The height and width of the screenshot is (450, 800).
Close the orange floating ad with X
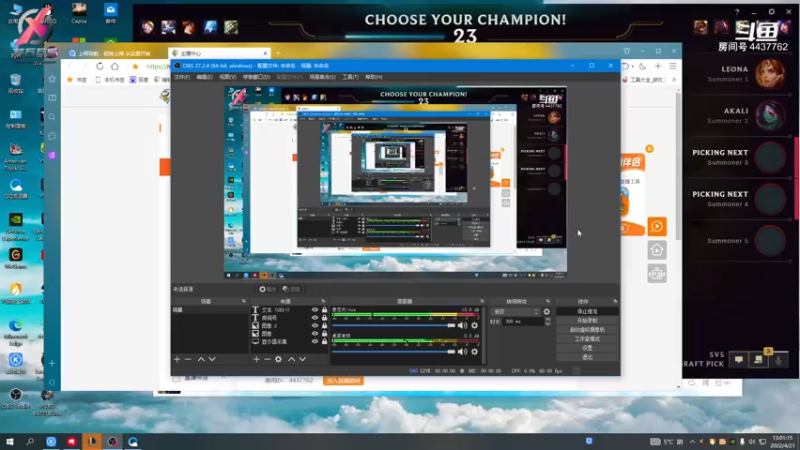649,148
